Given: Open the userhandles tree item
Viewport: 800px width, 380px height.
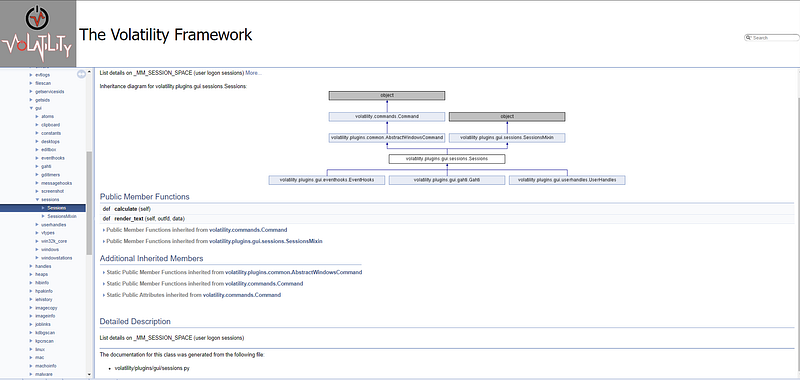Looking at the screenshot, I should (54, 224).
